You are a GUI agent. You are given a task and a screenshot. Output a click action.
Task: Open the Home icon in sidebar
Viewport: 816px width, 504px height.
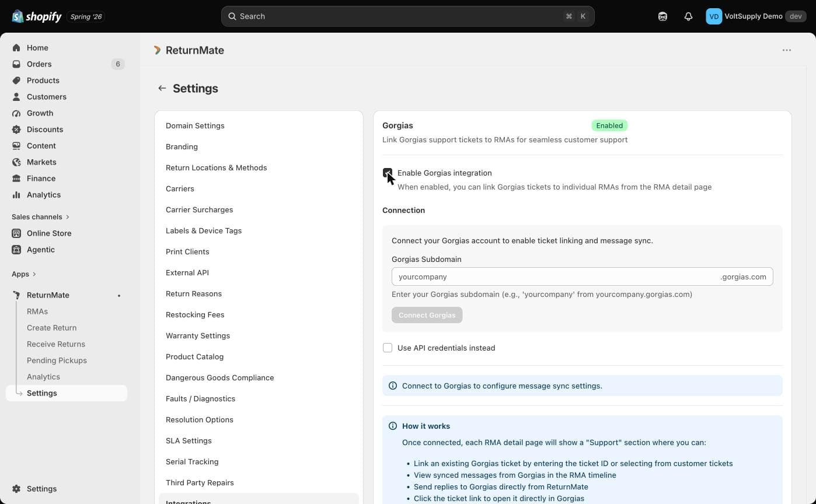16,48
